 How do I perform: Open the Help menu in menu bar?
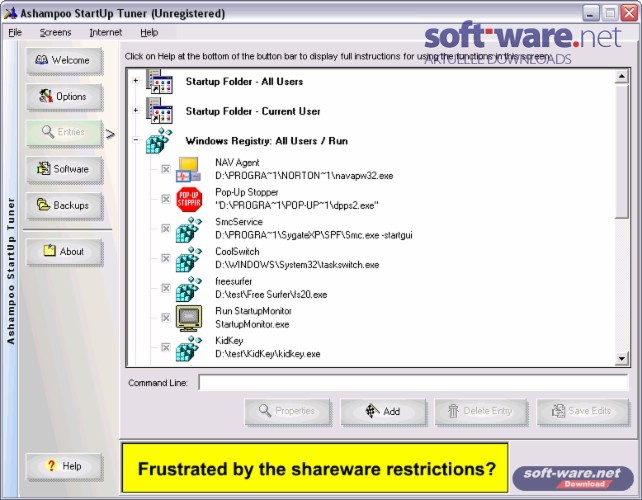pyautogui.click(x=149, y=32)
